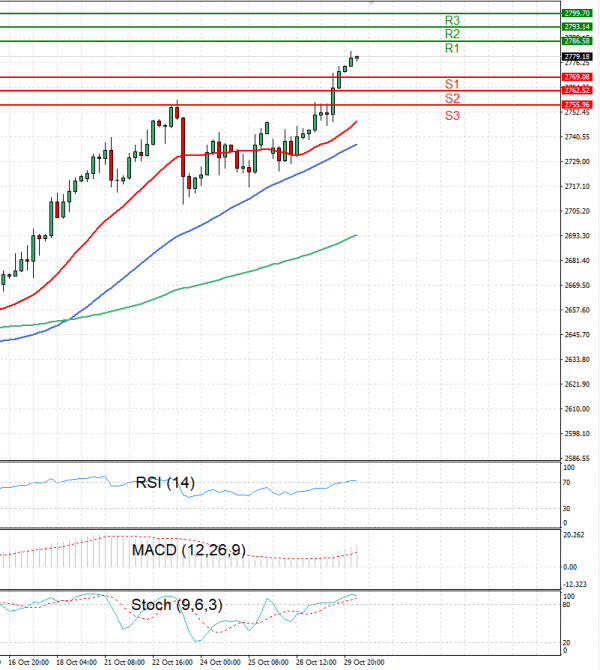Click the MACD -12.323 scale value

point(575,585)
